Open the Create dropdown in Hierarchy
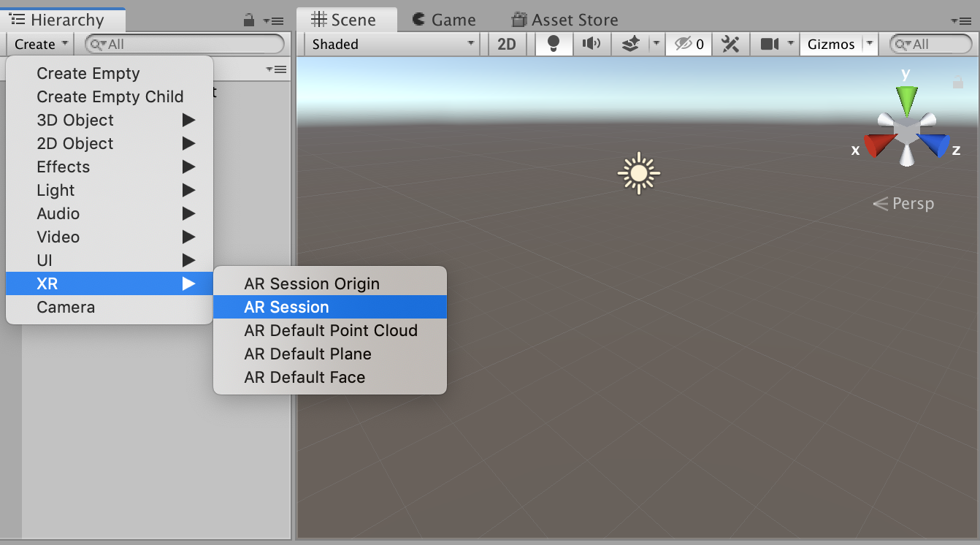This screenshot has height=545, width=980. tap(40, 44)
